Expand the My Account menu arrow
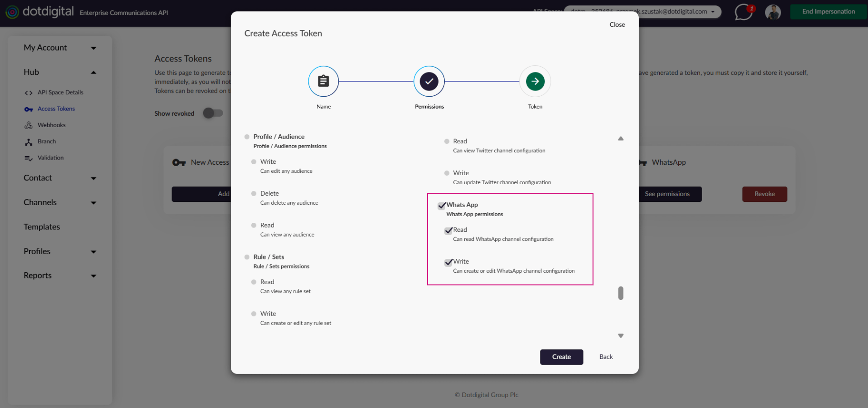This screenshot has height=408, width=868. (x=93, y=48)
